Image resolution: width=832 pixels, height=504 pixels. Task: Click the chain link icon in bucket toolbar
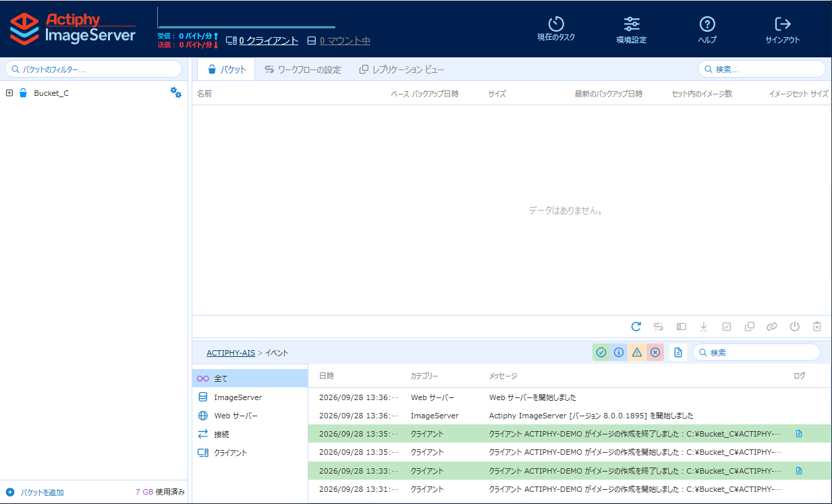coord(772,327)
